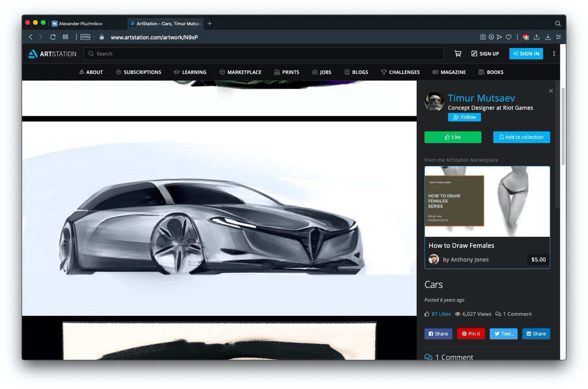Open the red extension badge icon

coord(526,37)
